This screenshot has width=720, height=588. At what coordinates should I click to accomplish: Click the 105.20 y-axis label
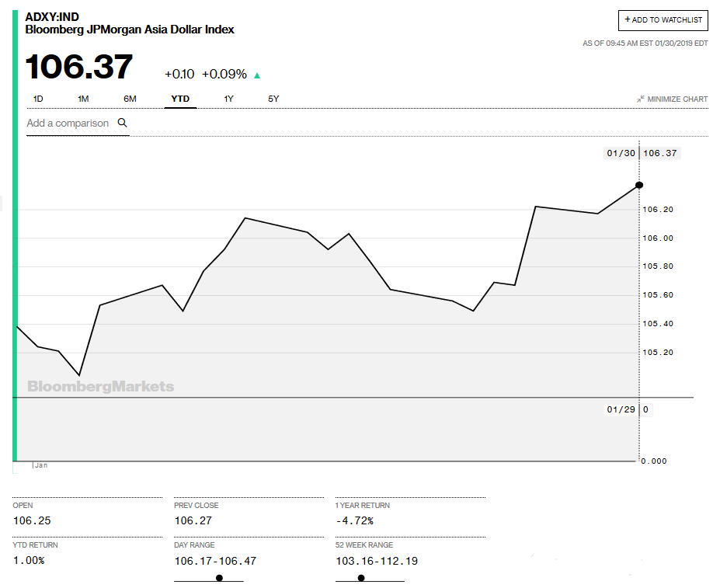point(658,353)
